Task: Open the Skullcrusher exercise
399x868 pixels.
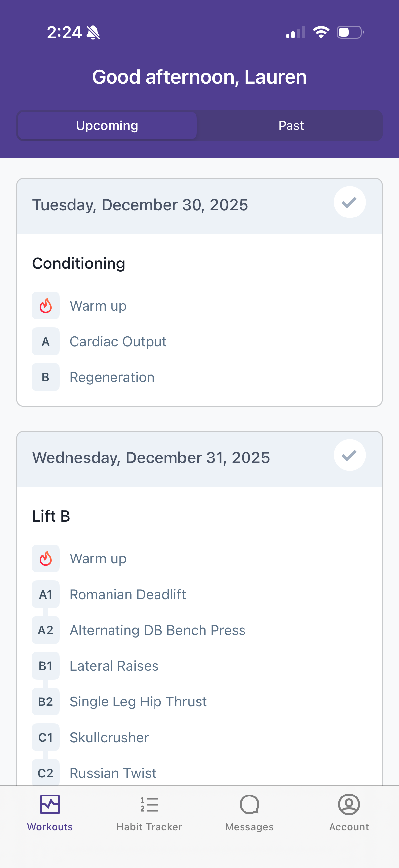Action: [109, 737]
